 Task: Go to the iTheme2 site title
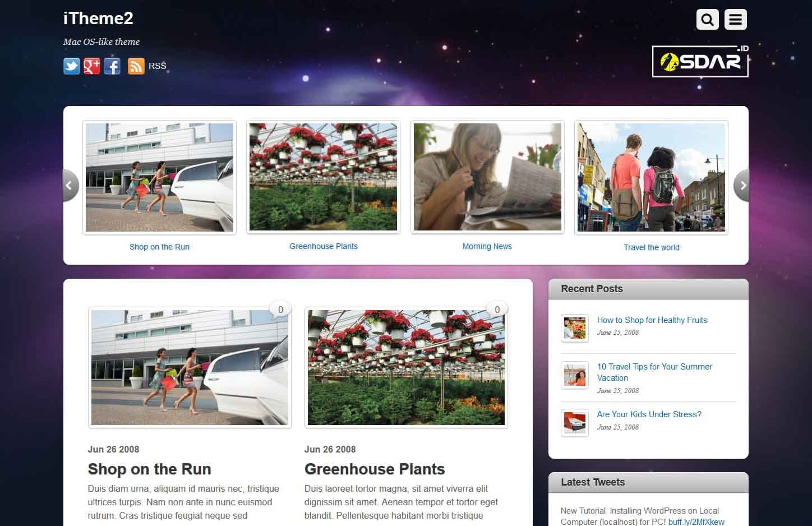tap(98, 19)
